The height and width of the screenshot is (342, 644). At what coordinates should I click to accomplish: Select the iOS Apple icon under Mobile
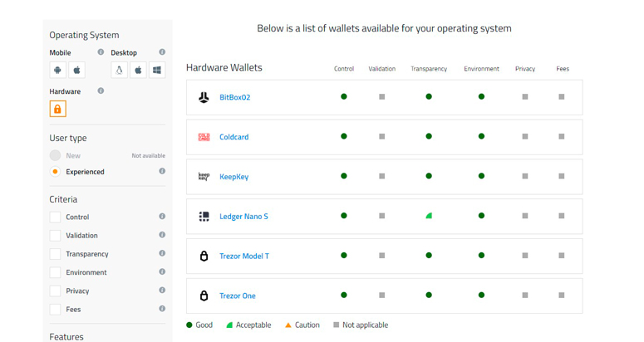(x=76, y=71)
